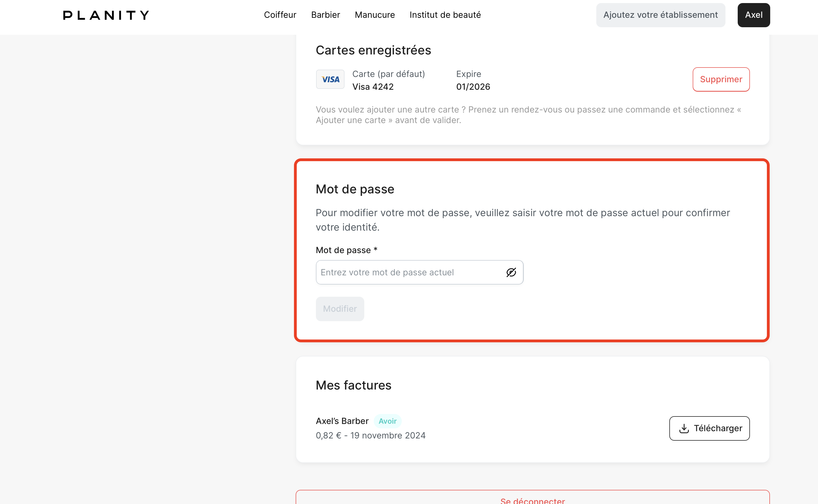Click the download arrow icon in Télécharger

coord(684,428)
